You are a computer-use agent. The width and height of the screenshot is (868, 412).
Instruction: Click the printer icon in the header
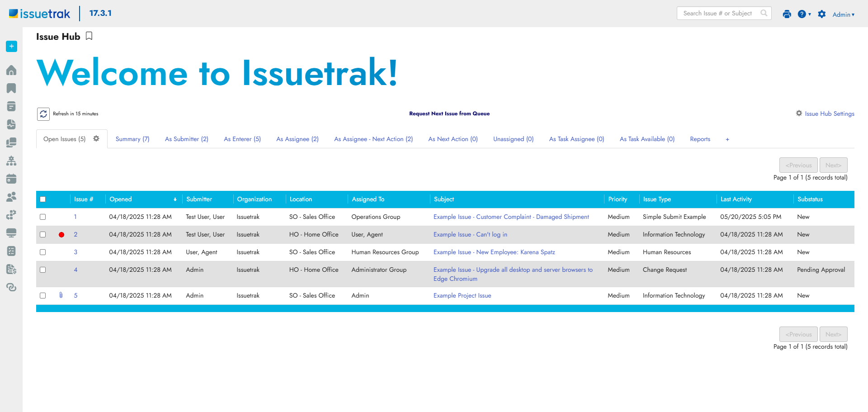[x=787, y=14]
